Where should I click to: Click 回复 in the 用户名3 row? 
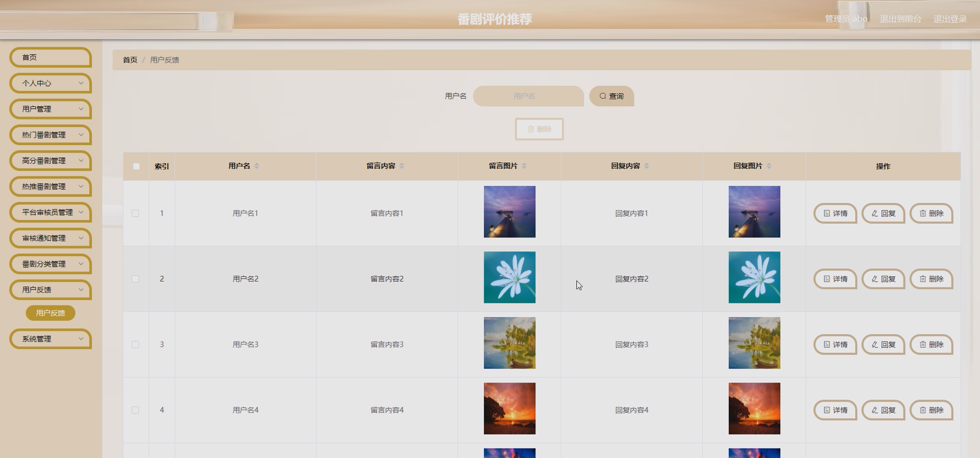[883, 344]
